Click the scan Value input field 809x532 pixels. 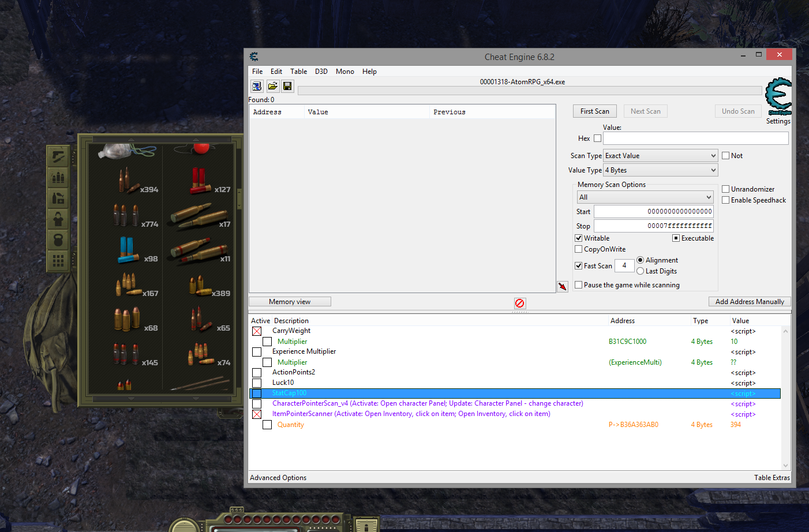(x=696, y=138)
